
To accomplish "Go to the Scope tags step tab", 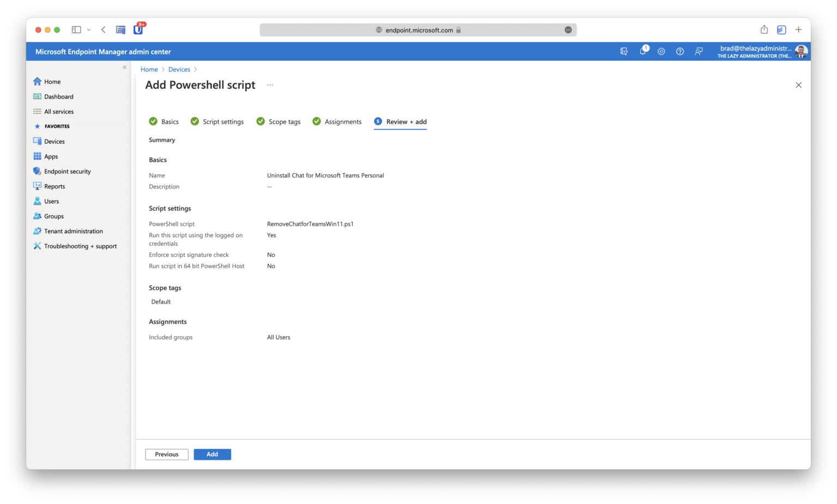I will click(278, 122).
